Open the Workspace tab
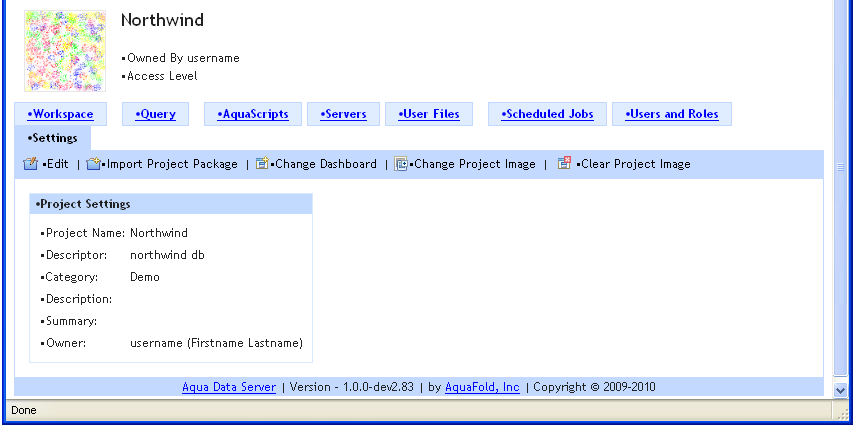 (x=61, y=114)
